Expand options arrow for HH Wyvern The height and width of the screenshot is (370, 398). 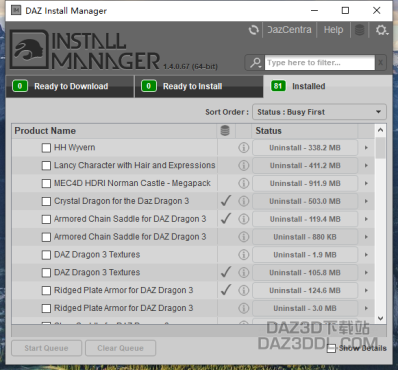(x=366, y=148)
